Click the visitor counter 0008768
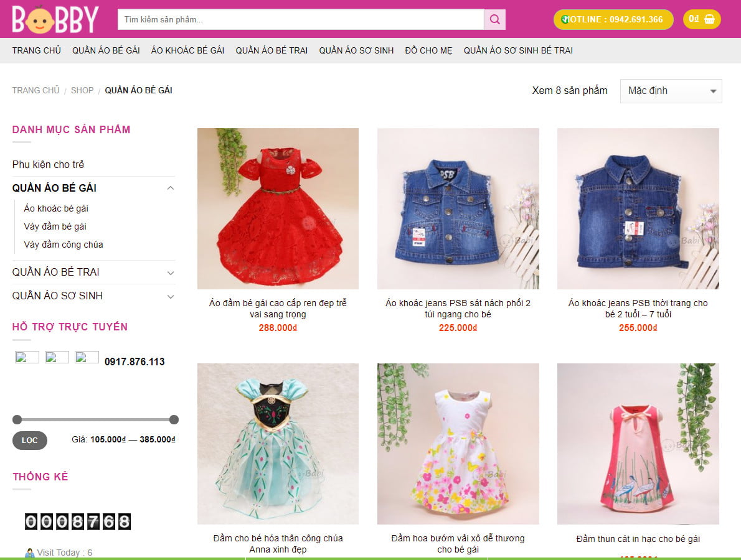741x560 pixels. click(77, 522)
